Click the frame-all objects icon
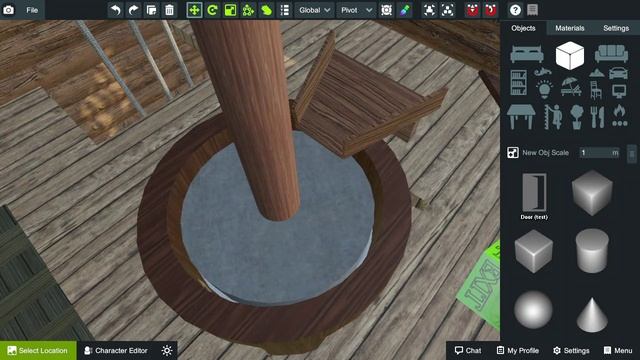Viewport: 640px width, 360px height. 447,10
